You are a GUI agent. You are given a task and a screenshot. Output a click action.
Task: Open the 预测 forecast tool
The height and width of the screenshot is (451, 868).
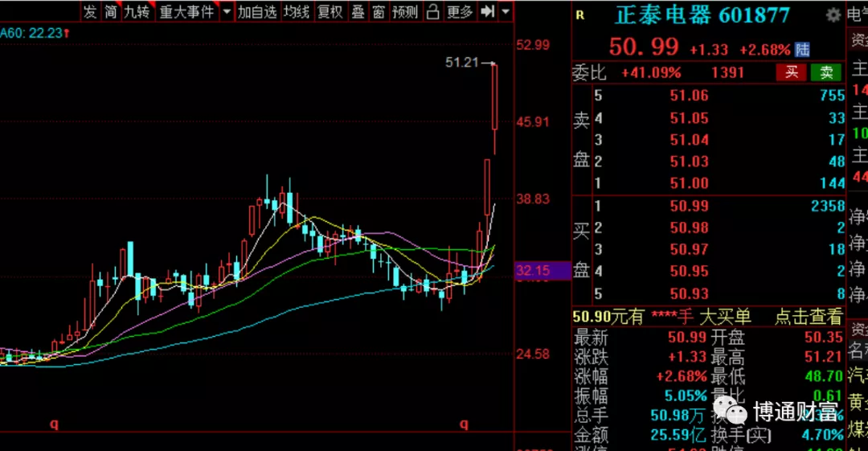[405, 11]
